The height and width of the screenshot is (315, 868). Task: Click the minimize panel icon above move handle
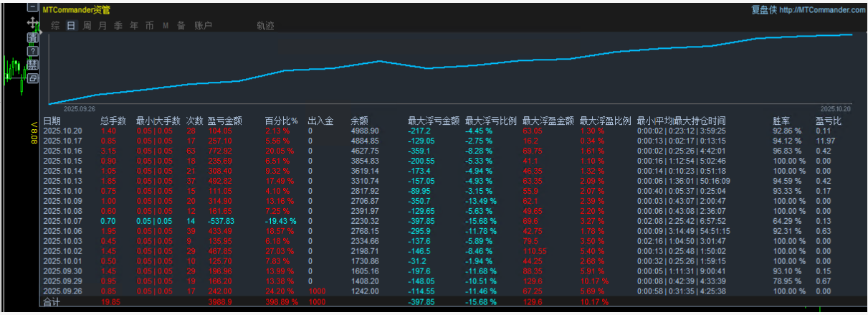click(32, 8)
